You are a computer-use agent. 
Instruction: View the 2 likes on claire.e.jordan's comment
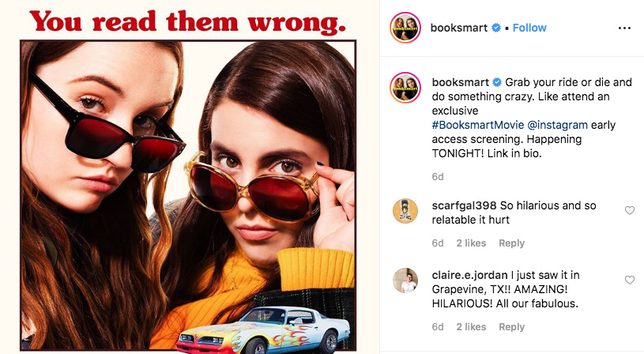point(471,327)
